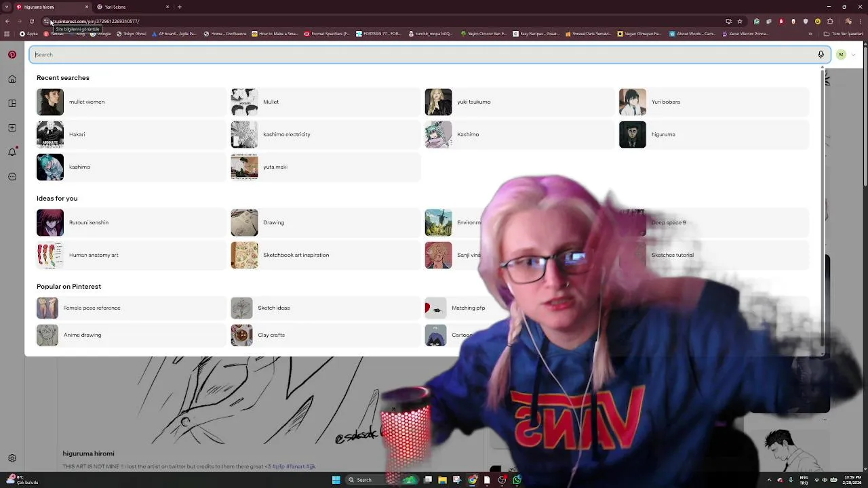This screenshot has width=868, height=488.
Task: Open the tab search dropdown arrow
Action: point(7,7)
